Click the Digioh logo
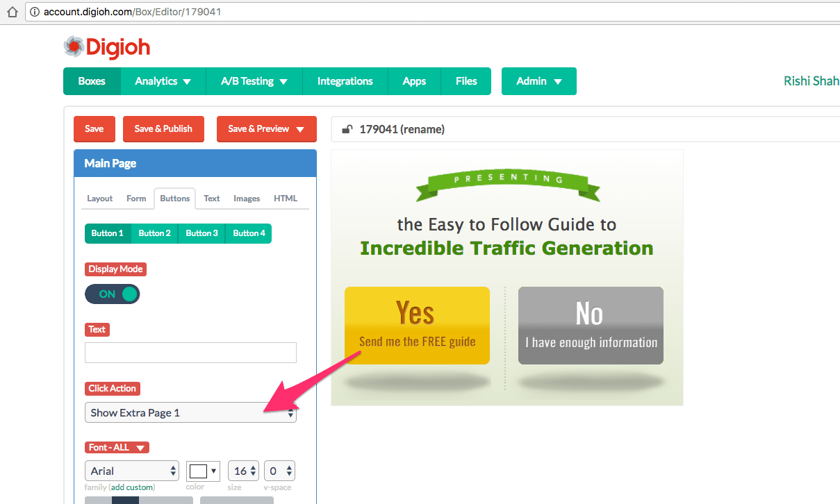Viewport: 840px width, 504px height. coord(106,47)
